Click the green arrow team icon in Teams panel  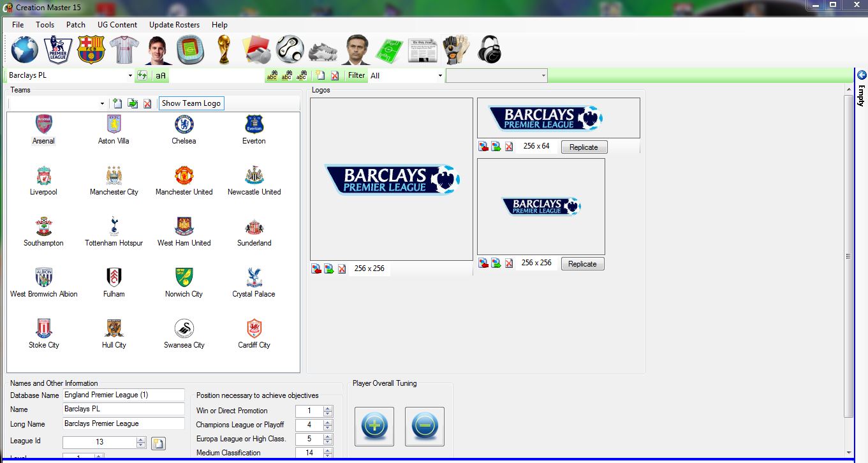(133, 103)
